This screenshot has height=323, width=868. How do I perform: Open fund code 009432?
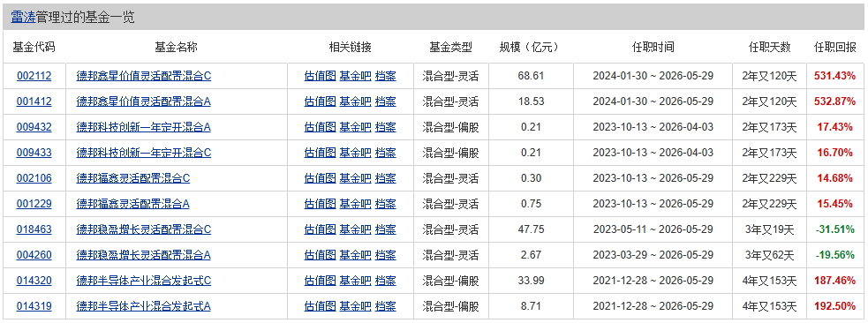34,127
